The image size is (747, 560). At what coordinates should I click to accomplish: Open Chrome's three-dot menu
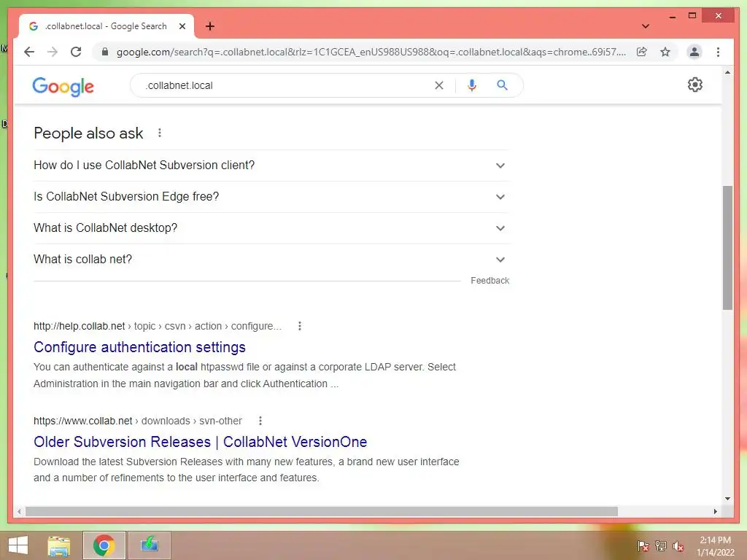point(718,52)
